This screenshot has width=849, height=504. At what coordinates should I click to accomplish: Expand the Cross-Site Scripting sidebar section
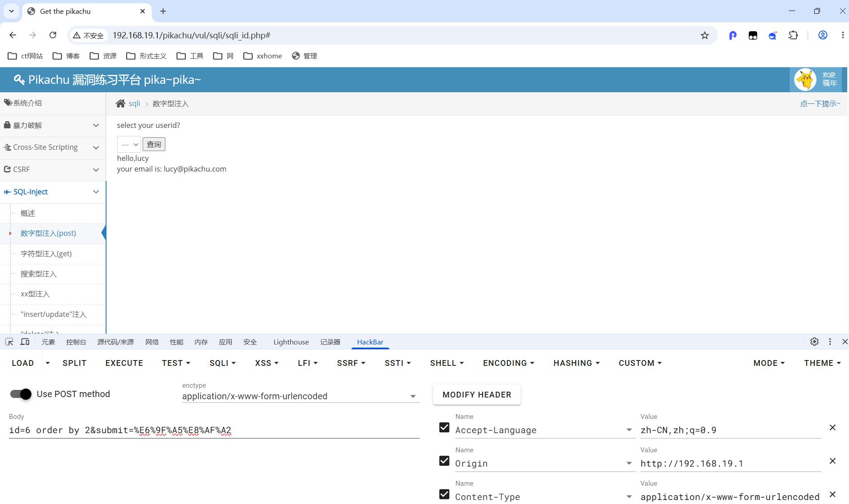(53, 147)
